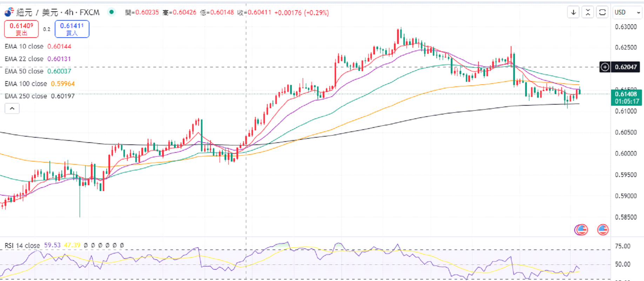Click the square fullscreen icon at top right
The height and width of the screenshot is (281, 644).
[602, 12]
